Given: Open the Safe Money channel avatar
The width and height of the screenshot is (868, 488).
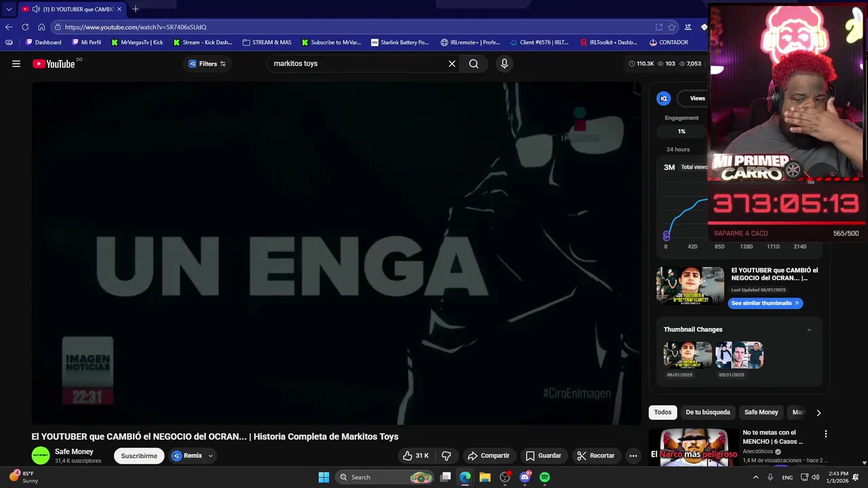Looking at the screenshot, I should 41,455.
